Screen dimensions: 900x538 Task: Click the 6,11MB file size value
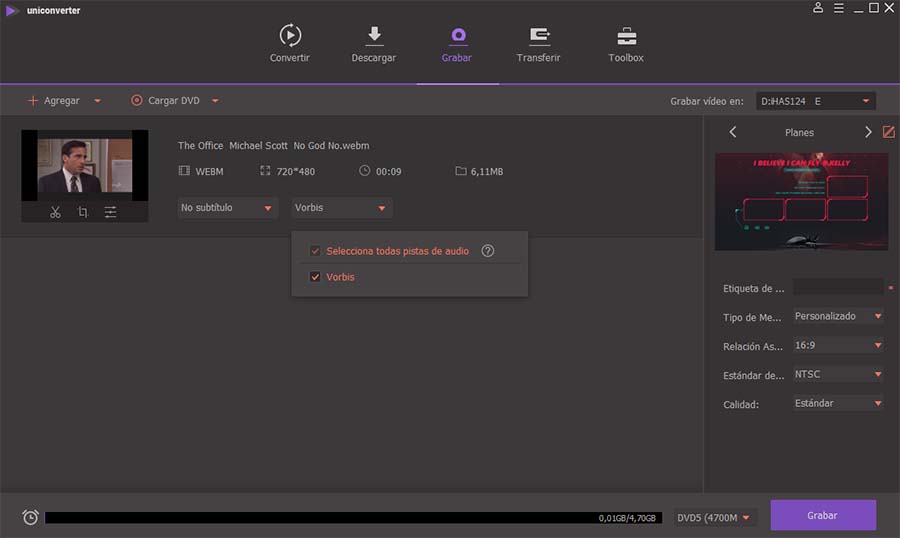pos(487,172)
